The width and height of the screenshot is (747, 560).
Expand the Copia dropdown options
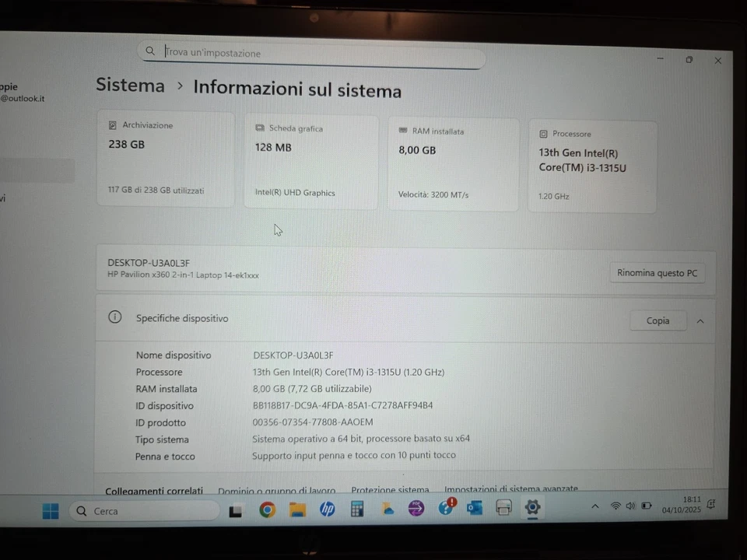click(x=658, y=320)
